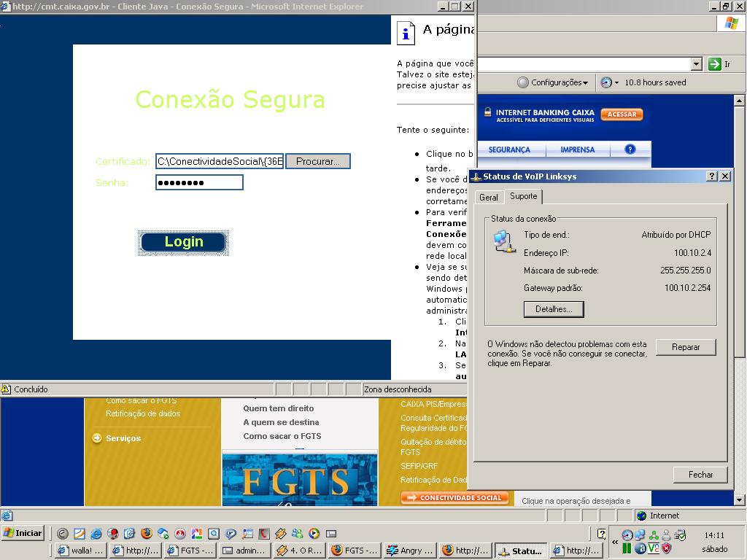Open the Serviços link on FGTS page
The height and width of the screenshot is (560, 747).
point(123,438)
